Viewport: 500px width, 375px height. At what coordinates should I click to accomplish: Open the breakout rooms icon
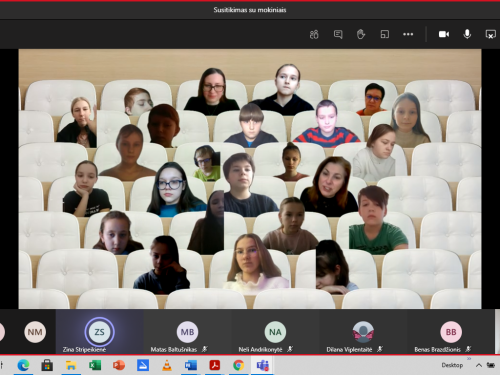click(x=385, y=34)
